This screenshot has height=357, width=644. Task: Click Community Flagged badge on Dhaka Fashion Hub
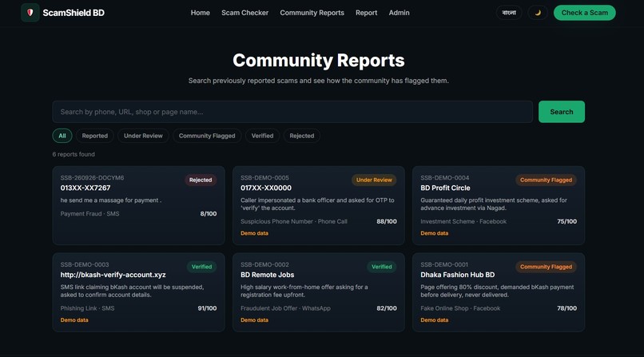546,267
